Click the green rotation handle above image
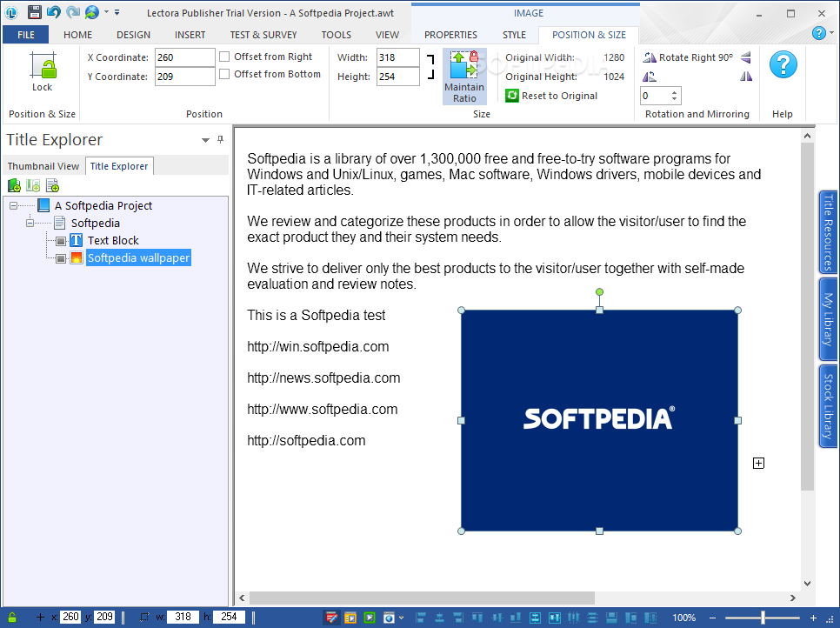 click(599, 292)
